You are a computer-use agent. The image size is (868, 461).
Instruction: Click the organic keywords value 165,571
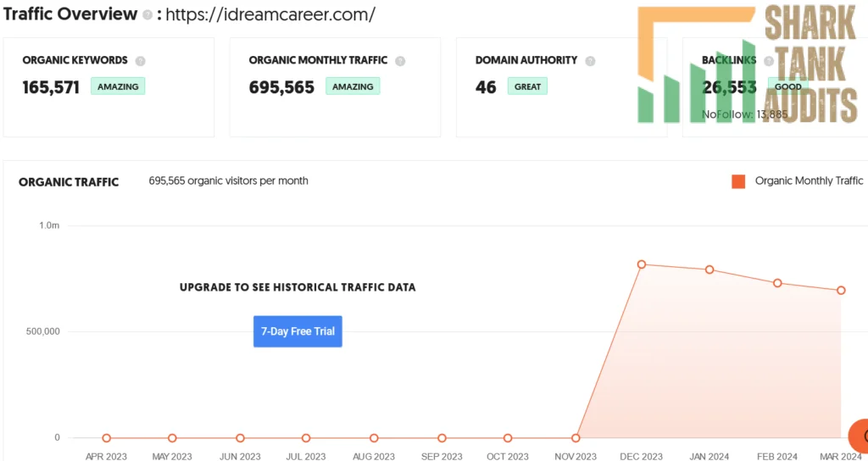click(x=51, y=87)
